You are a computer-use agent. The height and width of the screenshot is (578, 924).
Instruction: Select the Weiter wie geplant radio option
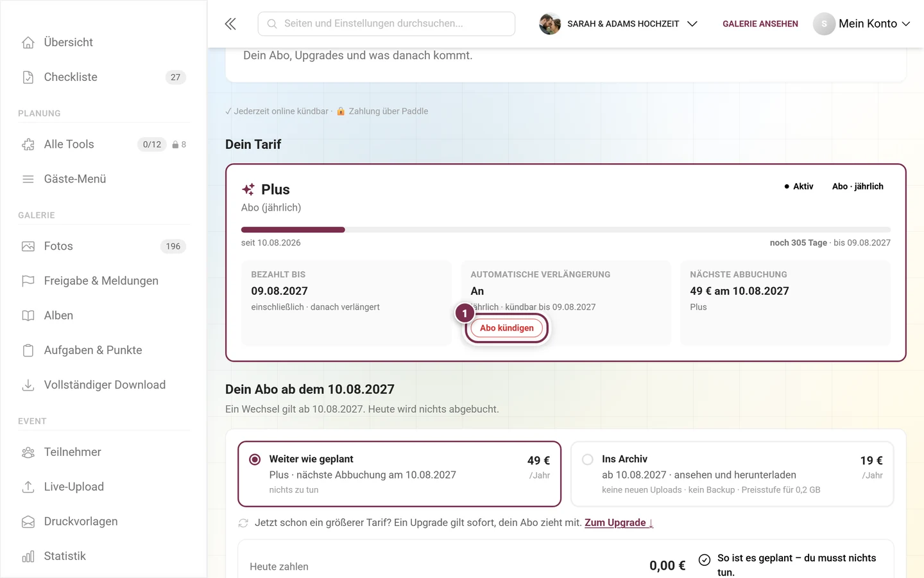coord(255,460)
